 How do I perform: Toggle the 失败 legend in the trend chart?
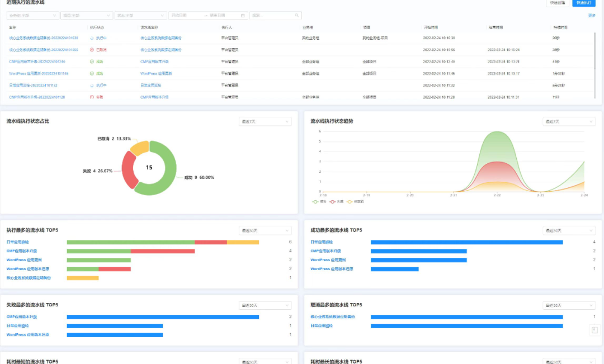coord(336,201)
